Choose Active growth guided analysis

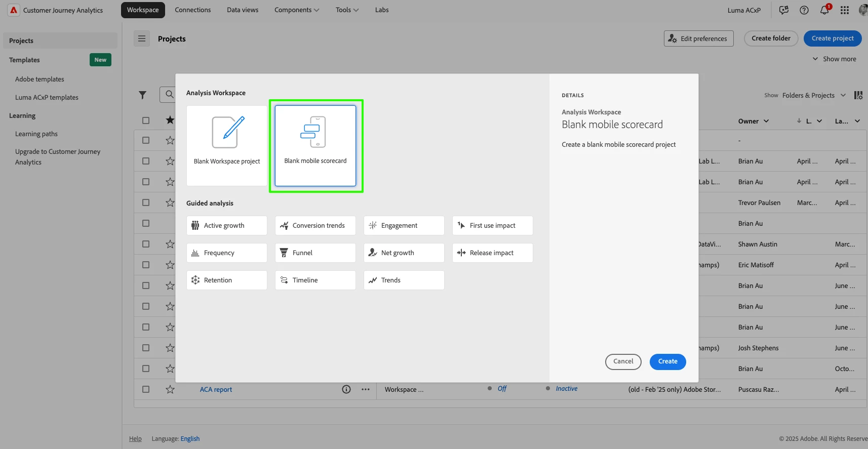tap(227, 226)
